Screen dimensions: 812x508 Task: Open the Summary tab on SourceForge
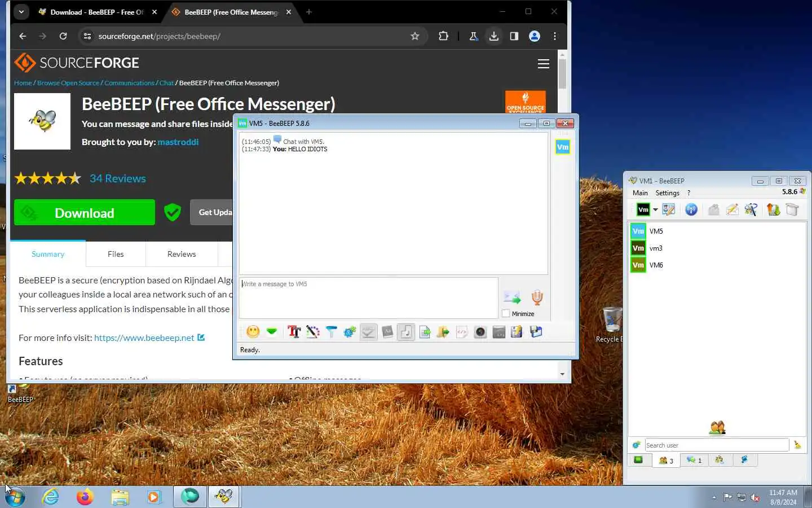(48, 254)
